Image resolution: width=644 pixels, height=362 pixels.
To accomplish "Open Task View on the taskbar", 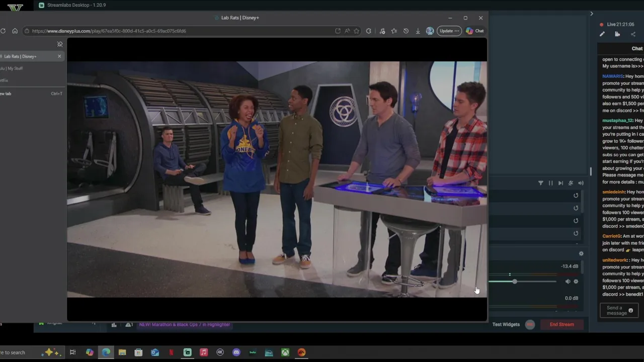I will pyautogui.click(x=72, y=352).
